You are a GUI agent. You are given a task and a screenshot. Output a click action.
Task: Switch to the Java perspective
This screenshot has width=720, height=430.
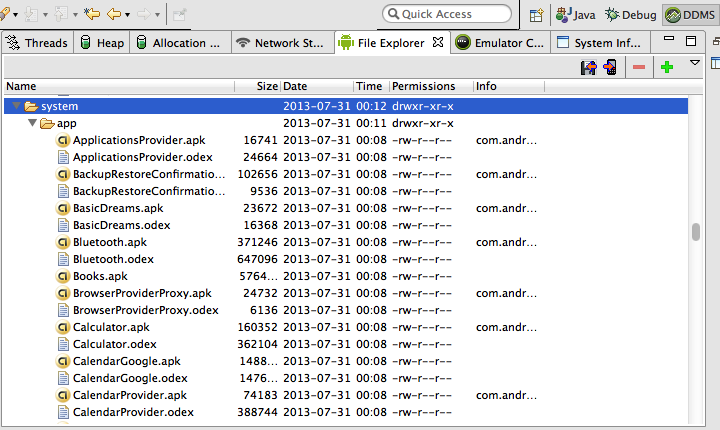[x=575, y=15]
